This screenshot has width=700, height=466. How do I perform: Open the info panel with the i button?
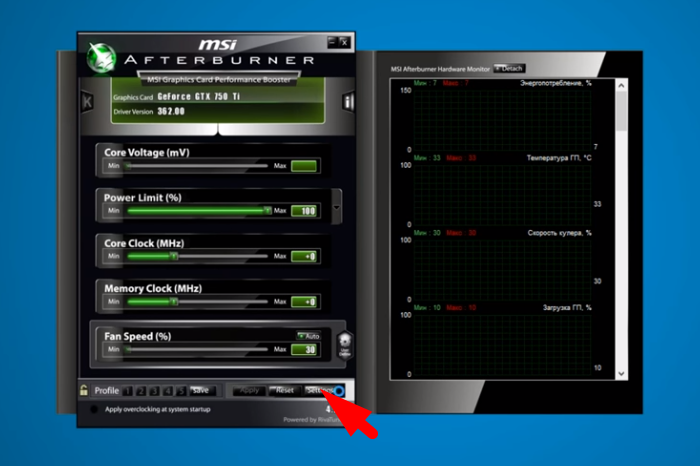pyautogui.click(x=348, y=102)
